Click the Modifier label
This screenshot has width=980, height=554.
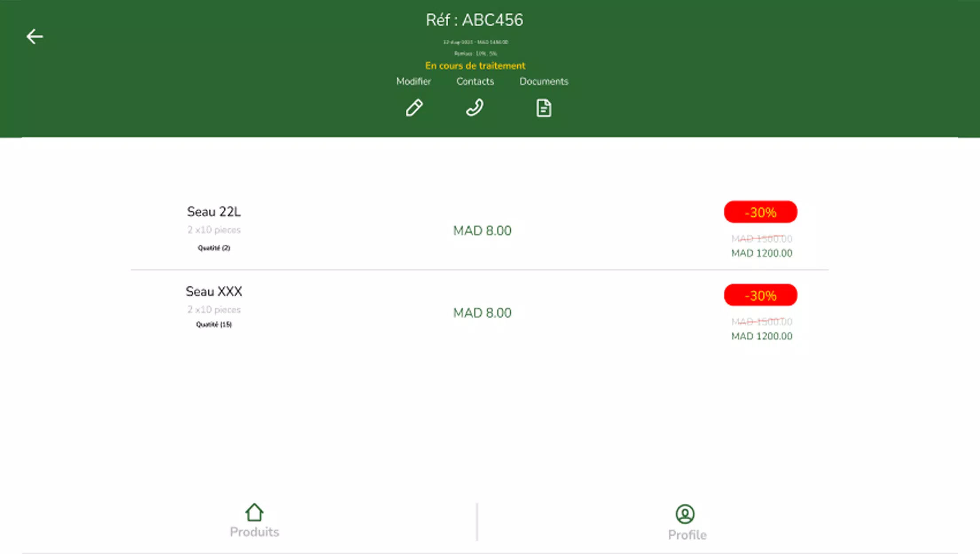(413, 82)
